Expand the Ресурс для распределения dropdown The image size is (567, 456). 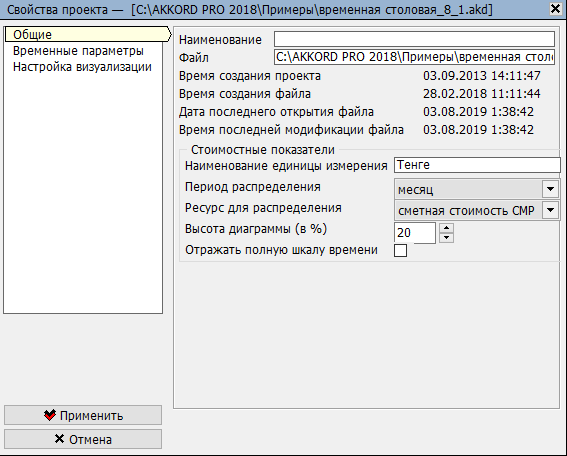point(550,210)
